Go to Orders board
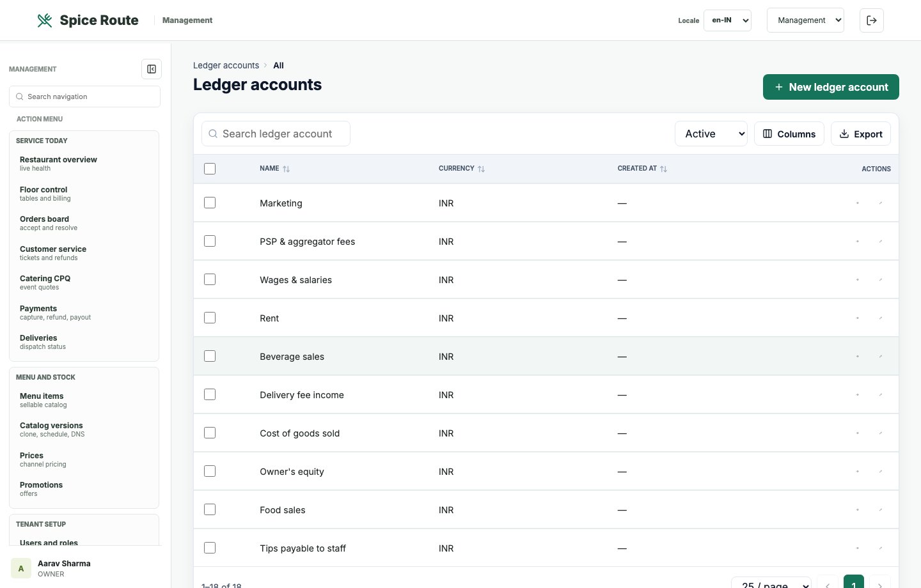Viewport: 921px width, 588px height. (84, 223)
